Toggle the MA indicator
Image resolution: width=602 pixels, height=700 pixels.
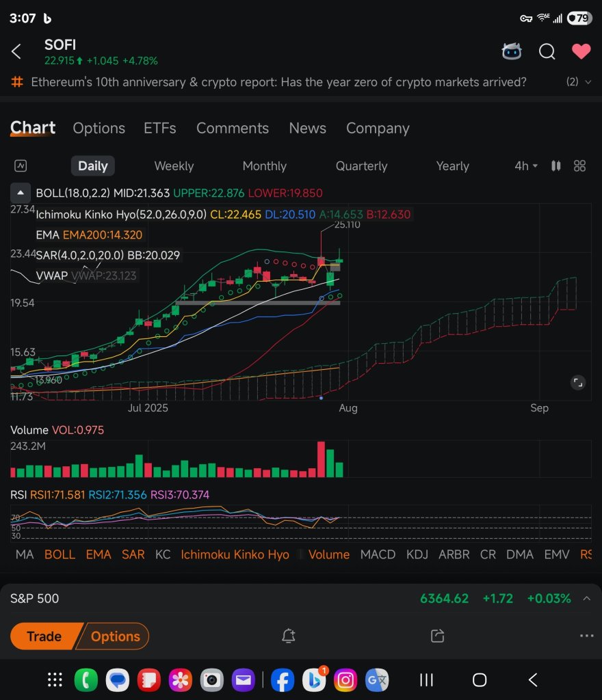tap(25, 554)
